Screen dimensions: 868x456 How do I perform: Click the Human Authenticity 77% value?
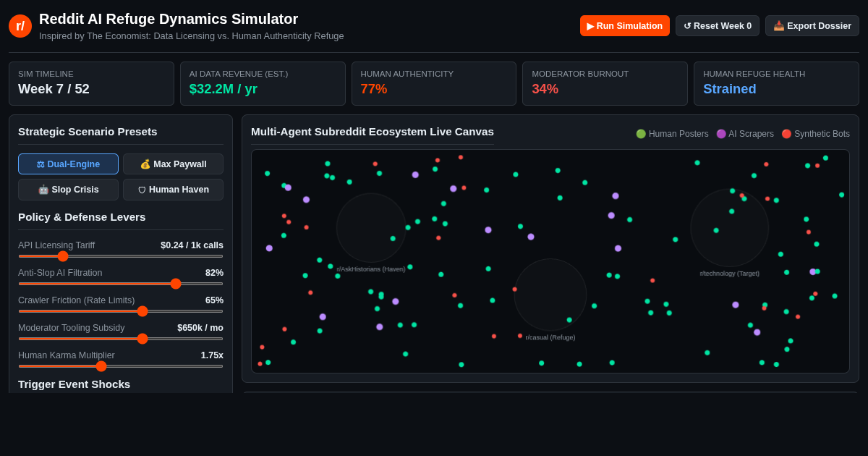[x=374, y=89]
